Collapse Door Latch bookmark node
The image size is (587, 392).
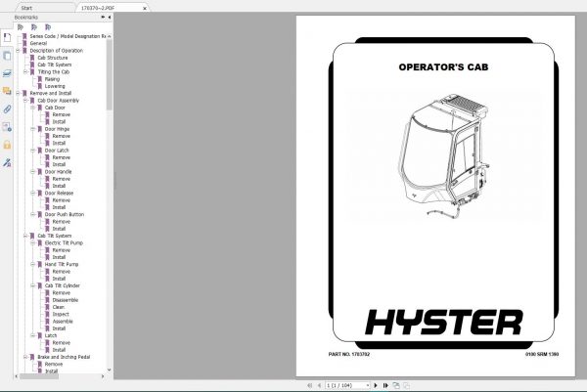(33, 151)
